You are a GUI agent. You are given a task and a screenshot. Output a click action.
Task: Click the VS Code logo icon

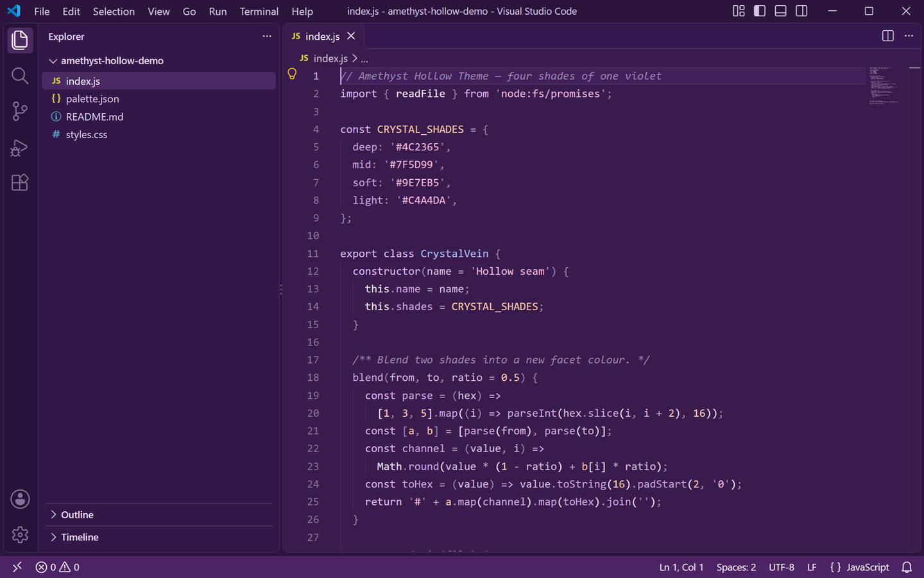point(13,11)
